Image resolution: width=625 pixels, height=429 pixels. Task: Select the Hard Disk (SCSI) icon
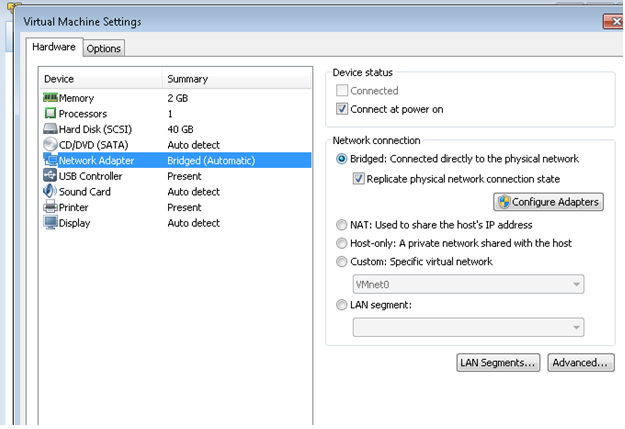tap(50, 130)
